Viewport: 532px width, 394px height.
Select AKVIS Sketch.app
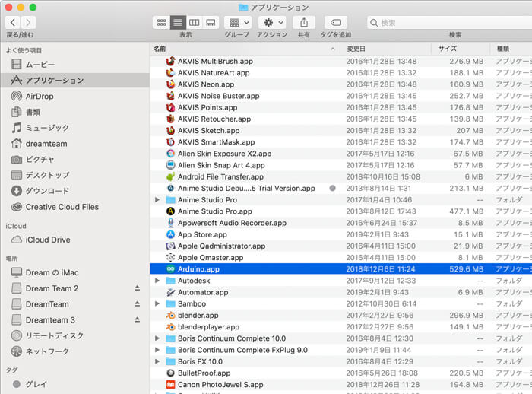coord(341,130)
